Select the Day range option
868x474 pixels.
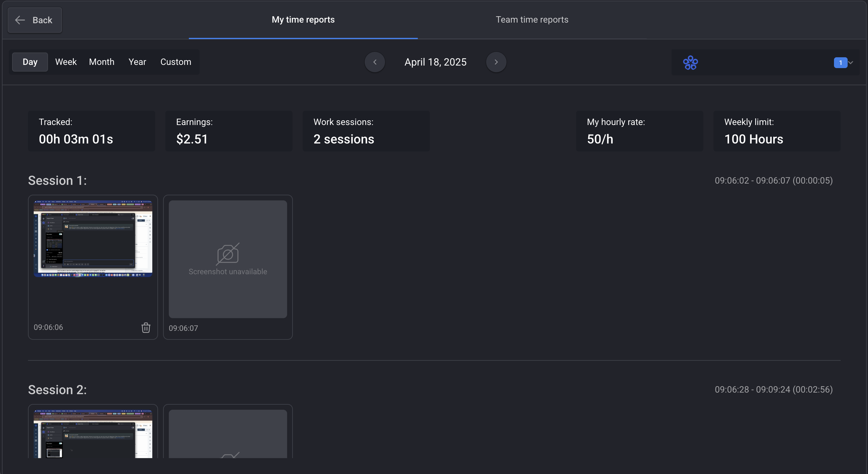click(30, 62)
